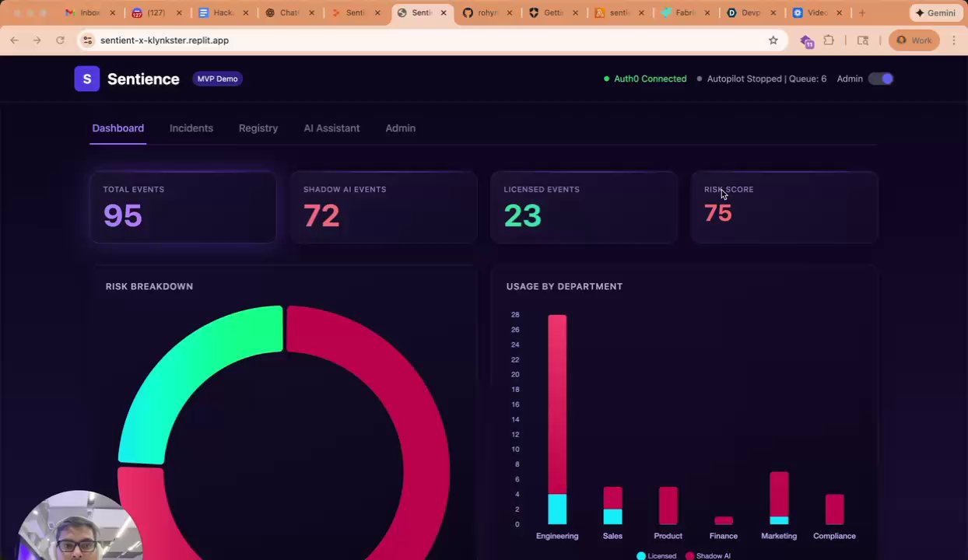Click the Auth0 Connected status
The width and height of the screenshot is (968, 560).
pos(645,79)
